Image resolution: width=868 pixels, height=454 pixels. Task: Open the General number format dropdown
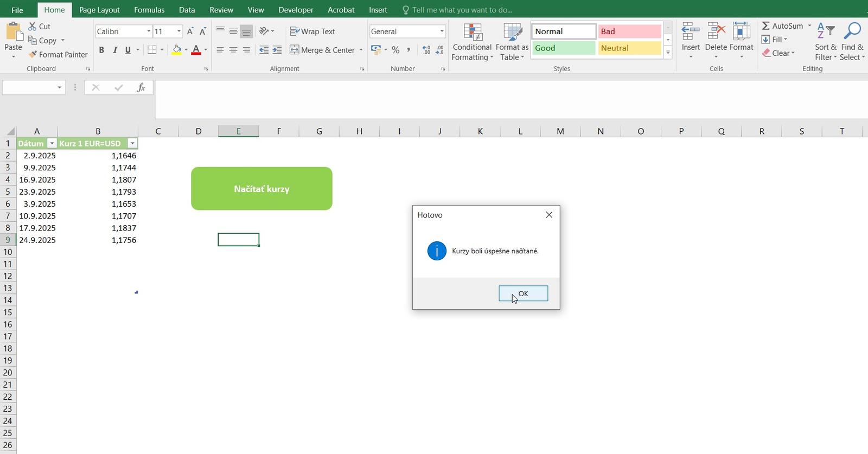tap(442, 31)
